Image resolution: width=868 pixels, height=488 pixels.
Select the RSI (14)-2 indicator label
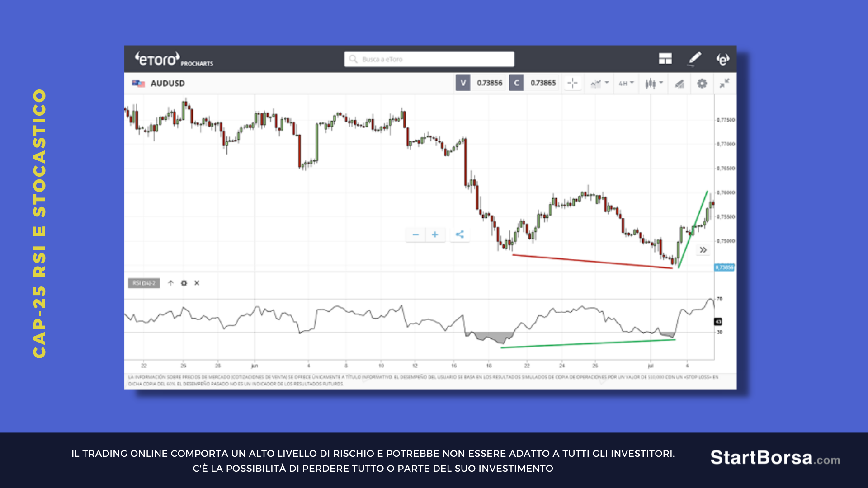[x=144, y=283]
